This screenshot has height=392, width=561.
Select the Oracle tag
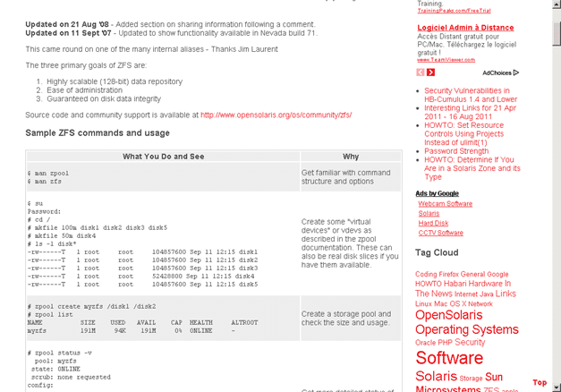tap(425, 343)
